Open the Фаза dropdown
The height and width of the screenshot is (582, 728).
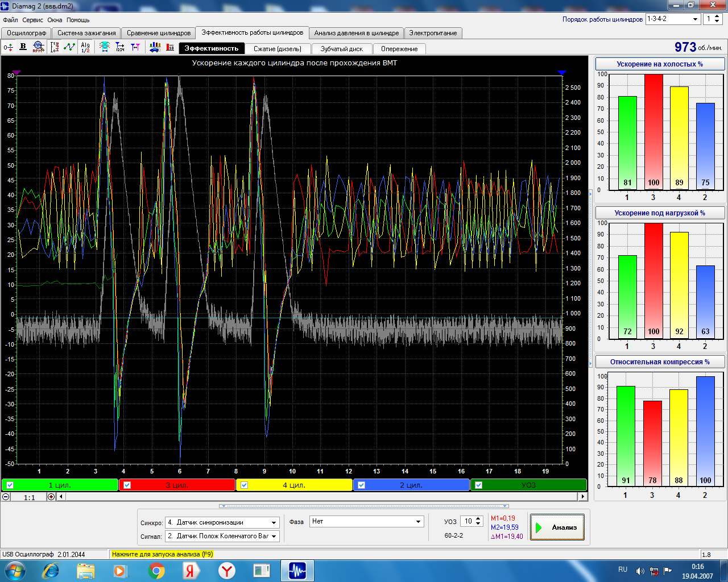click(x=419, y=521)
